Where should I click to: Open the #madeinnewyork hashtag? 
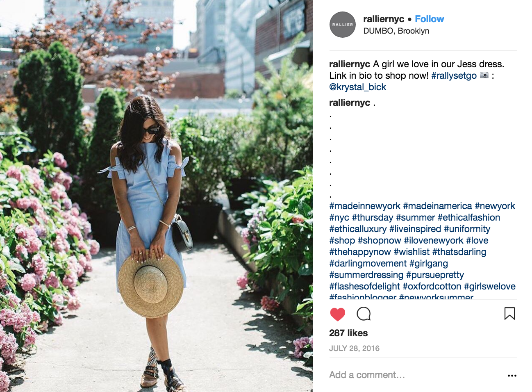[x=365, y=206]
